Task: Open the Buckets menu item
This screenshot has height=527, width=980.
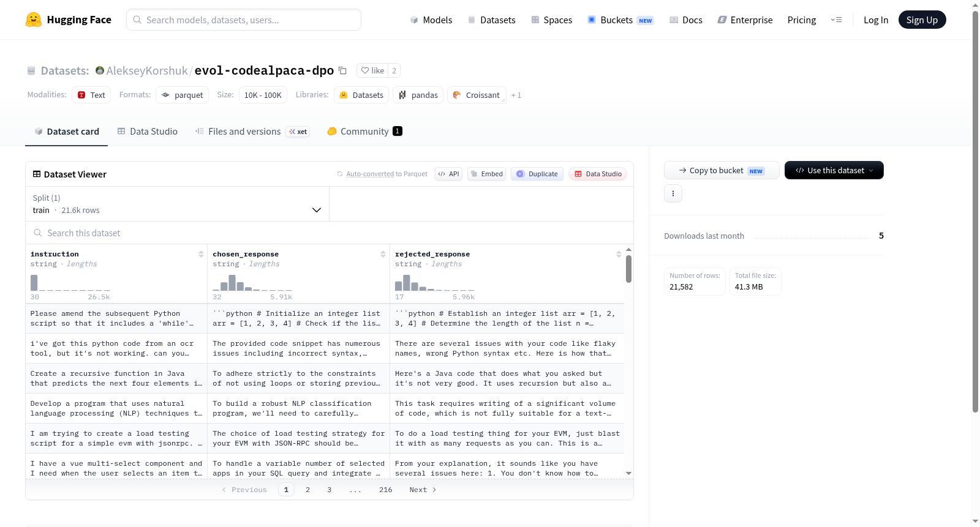Action: tap(620, 20)
